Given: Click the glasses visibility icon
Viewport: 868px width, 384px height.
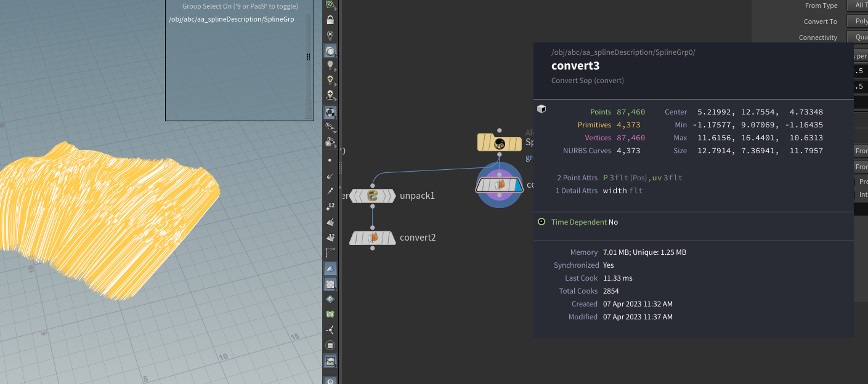Looking at the screenshot, I should [330, 127].
